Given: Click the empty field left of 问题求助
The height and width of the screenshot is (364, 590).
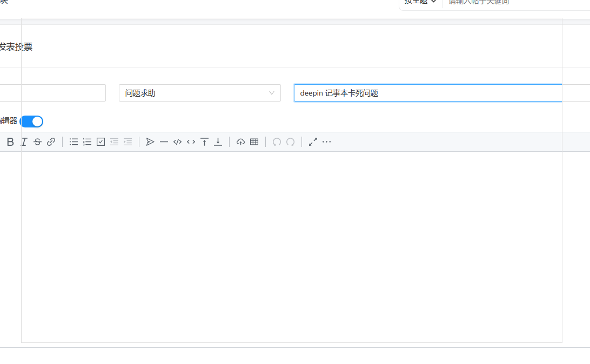Looking at the screenshot, I should (x=53, y=93).
